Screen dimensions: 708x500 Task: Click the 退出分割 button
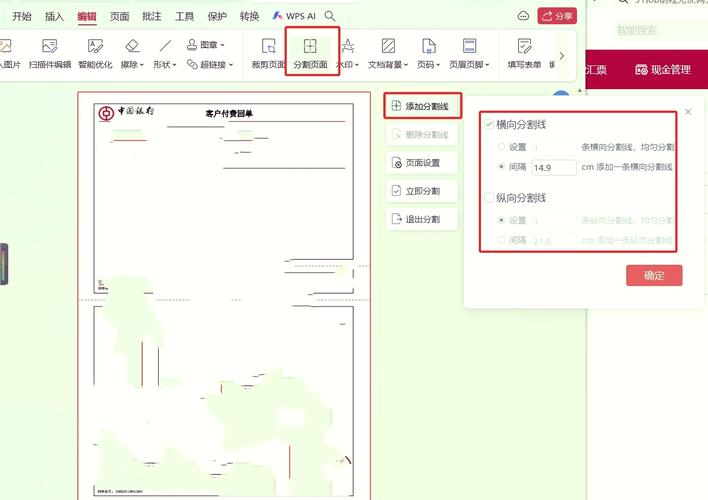click(422, 219)
